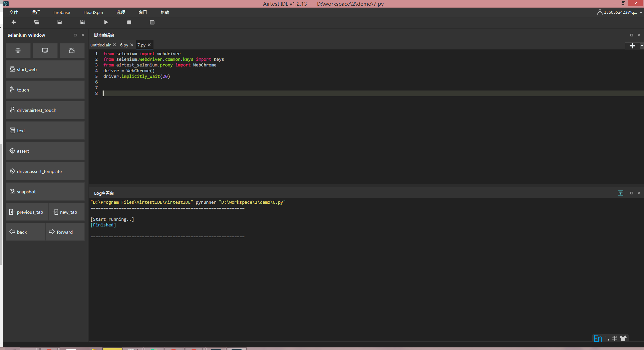The width and height of the screenshot is (644, 350).
Task: Float the Log viewer panel
Action: 632,193
